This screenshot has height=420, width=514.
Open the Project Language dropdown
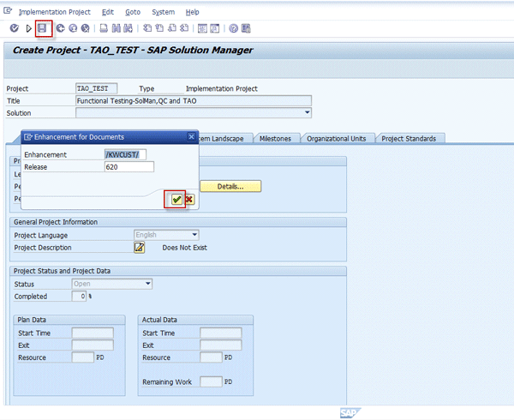[194, 235]
